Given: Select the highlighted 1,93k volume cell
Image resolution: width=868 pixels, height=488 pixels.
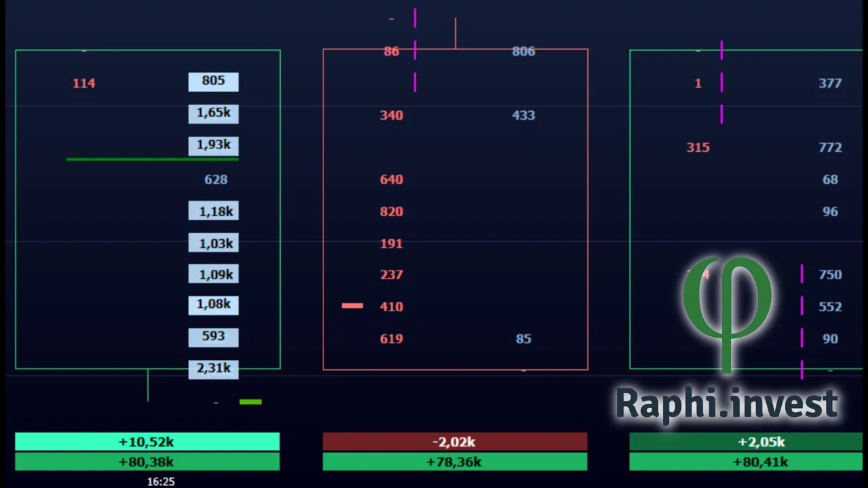Looking at the screenshot, I should pyautogui.click(x=214, y=145).
